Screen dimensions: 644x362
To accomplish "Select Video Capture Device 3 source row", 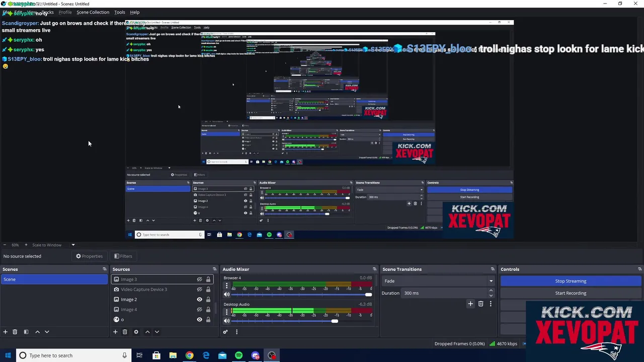I will coord(162,290).
